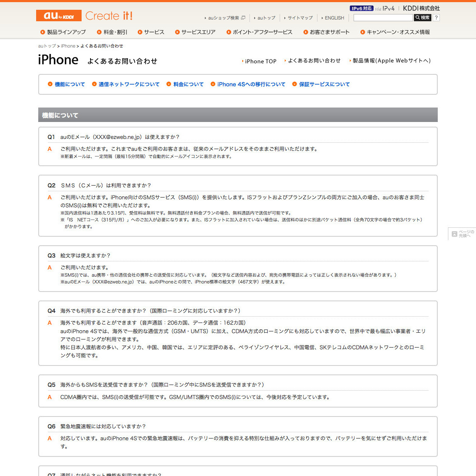Image resolution: width=476 pixels, height=476 pixels.
Task: Click orange bullet beside iPhone 4Sへの移行について
Action: tap(213, 84)
